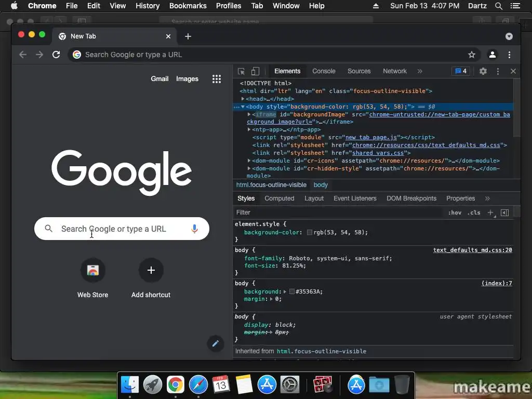Open DevTools three-dot customize menu
Viewport: 532px width, 399px height.
click(x=498, y=71)
